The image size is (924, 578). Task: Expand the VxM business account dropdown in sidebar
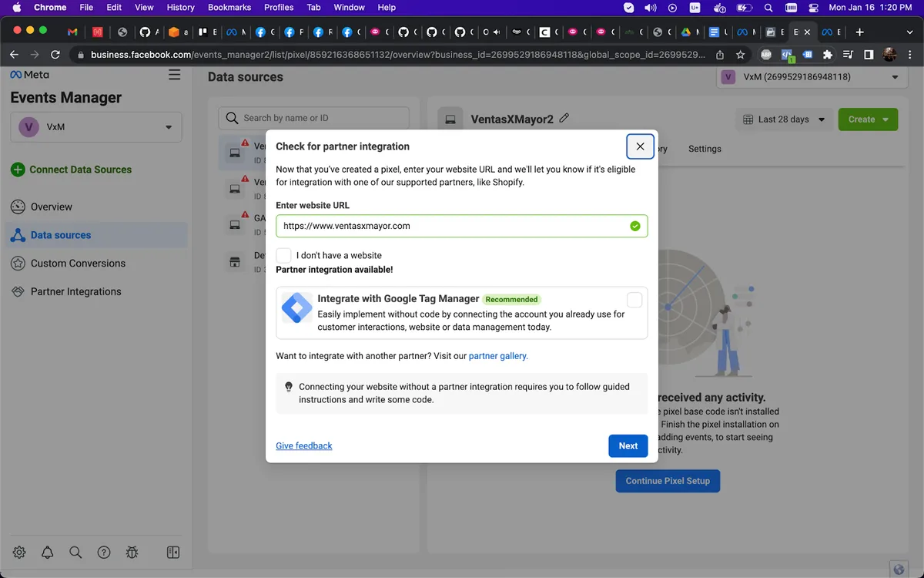point(96,127)
